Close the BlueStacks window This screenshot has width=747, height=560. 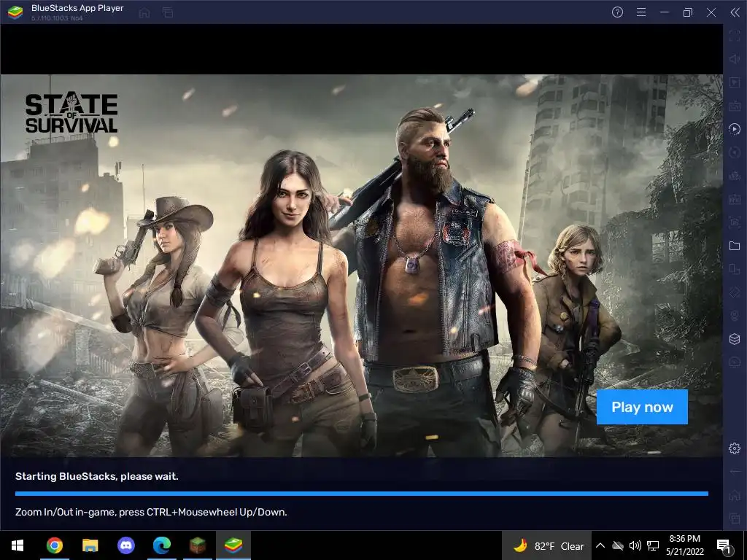click(x=711, y=12)
